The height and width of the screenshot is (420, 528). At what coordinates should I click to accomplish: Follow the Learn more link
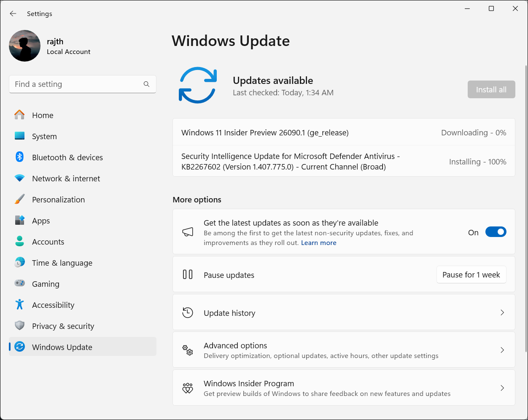click(318, 243)
